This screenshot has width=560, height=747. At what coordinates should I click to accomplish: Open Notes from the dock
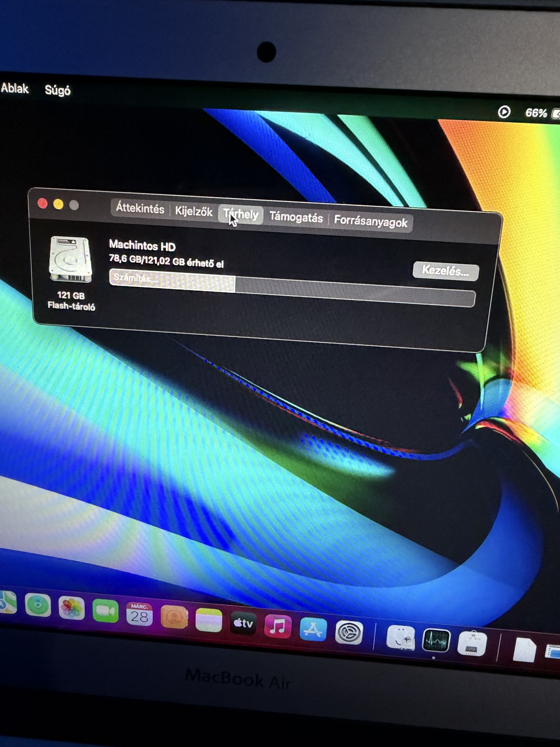click(x=209, y=620)
